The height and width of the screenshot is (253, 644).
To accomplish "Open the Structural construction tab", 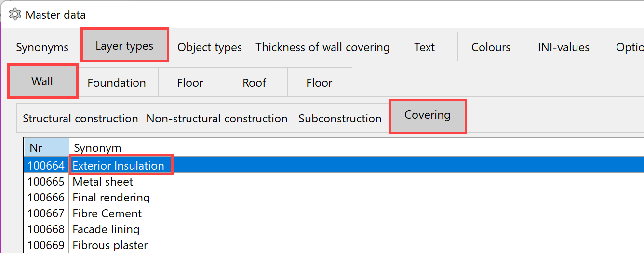I will tap(80, 118).
